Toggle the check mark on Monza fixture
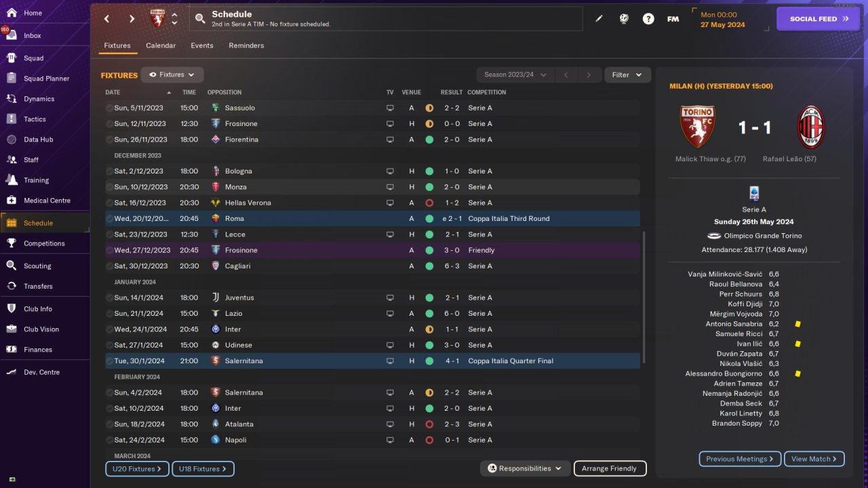The image size is (868, 488). coord(109,187)
